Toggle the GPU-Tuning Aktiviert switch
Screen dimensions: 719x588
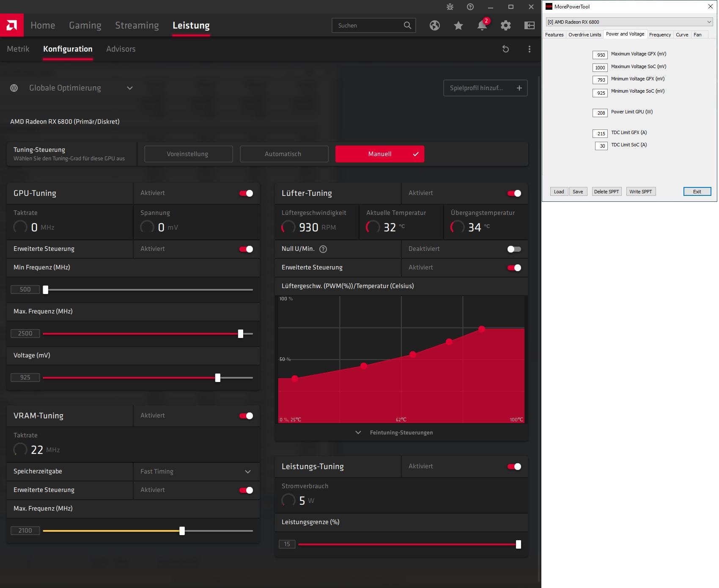click(x=246, y=193)
